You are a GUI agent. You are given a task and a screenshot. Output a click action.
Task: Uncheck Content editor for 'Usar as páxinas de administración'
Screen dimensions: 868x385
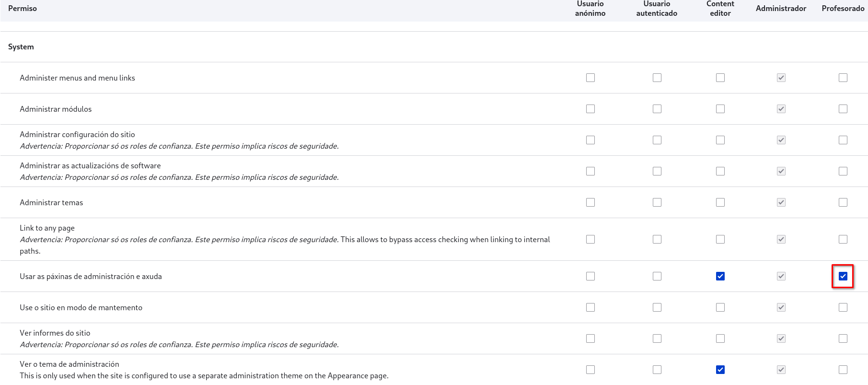(x=720, y=276)
